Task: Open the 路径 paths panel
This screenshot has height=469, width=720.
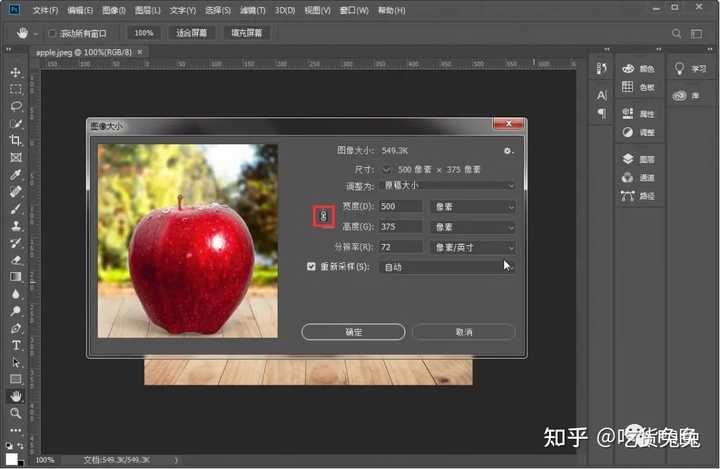Action: [638, 196]
